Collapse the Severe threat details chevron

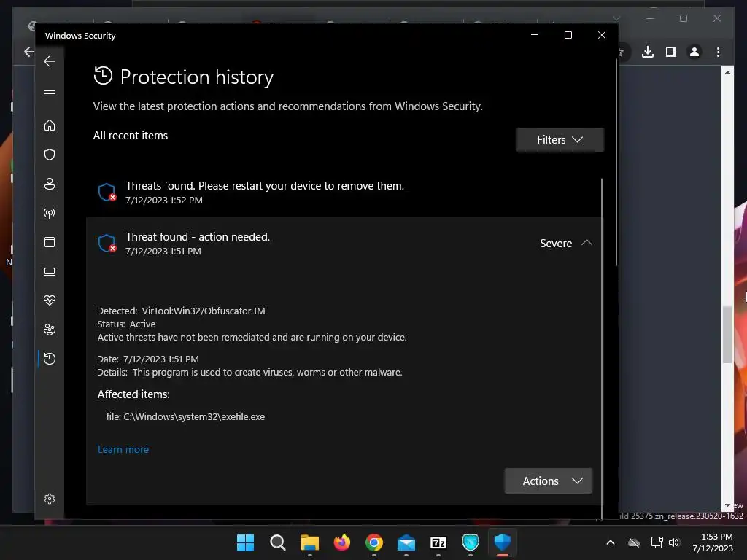tap(587, 243)
